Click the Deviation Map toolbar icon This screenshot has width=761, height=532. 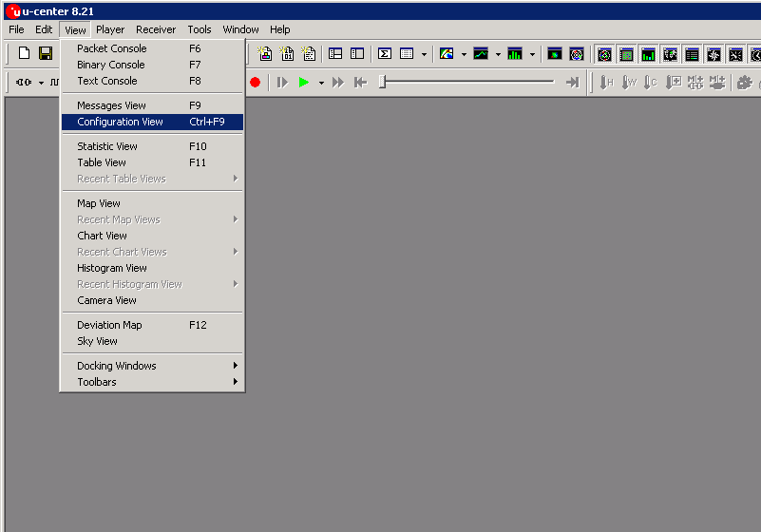[554, 53]
